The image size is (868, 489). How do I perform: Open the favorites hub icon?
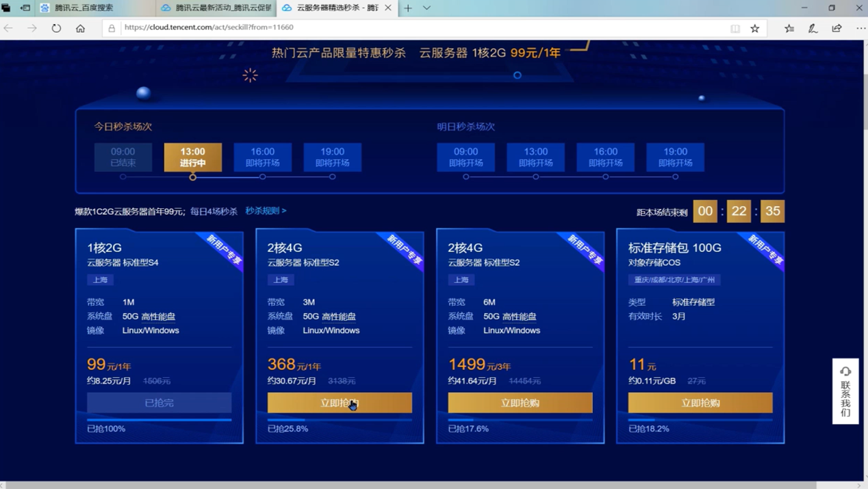coord(789,29)
